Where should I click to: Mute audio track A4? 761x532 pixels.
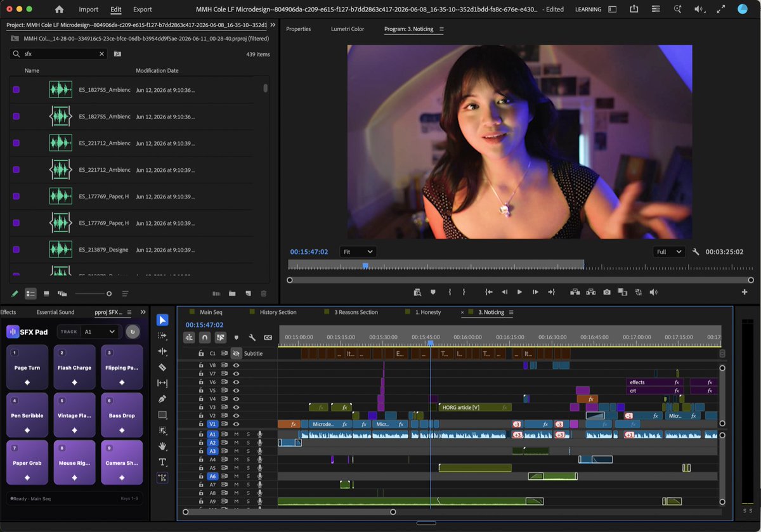pyautogui.click(x=236, y=459)
